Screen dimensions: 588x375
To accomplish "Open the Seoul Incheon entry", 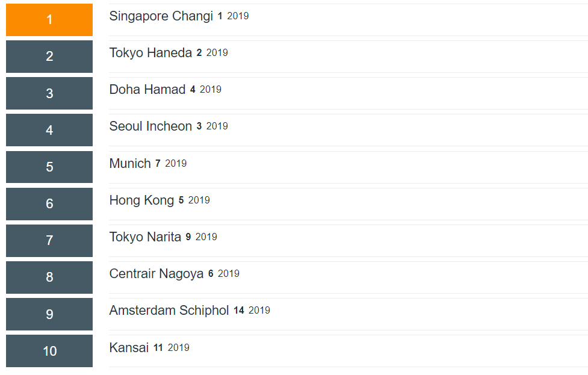I will (150, 126).
